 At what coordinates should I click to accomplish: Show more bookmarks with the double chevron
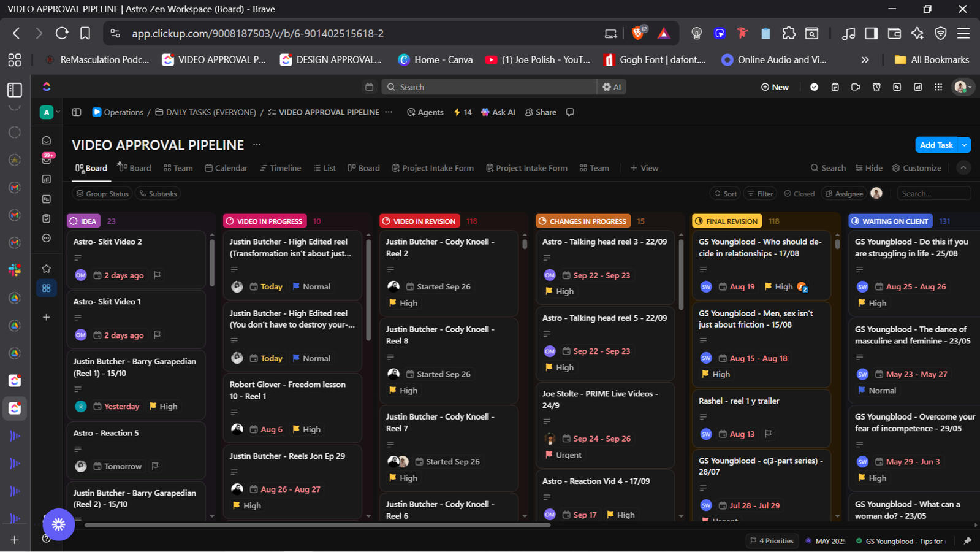[865, 59]
